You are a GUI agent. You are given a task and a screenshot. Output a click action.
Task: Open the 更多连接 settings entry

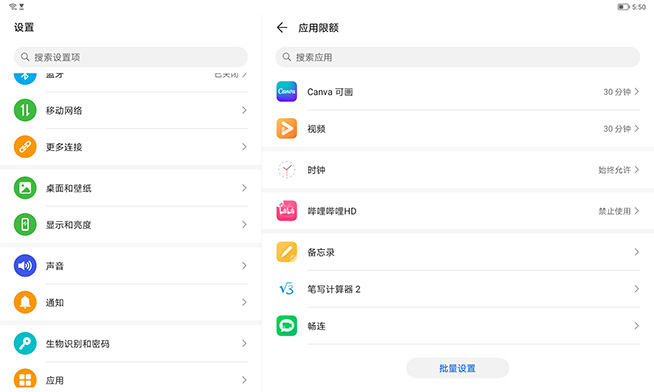click(131, 147)
